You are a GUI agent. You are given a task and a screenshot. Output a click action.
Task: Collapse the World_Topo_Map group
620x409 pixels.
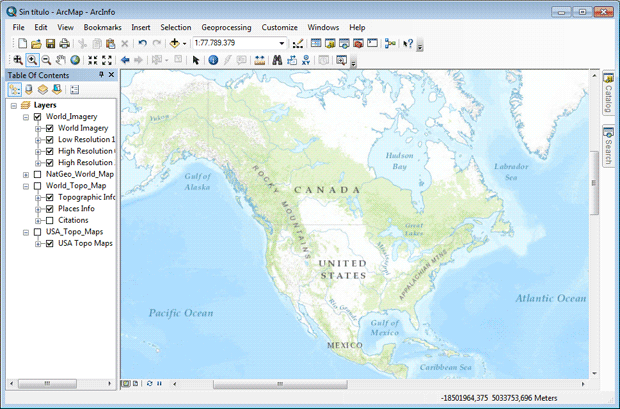[x=26, y=186]
